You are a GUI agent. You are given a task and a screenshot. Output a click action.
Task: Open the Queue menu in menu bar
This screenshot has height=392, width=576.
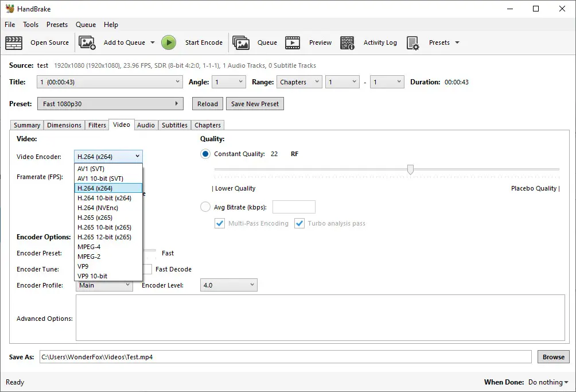[x=85, y=25]
